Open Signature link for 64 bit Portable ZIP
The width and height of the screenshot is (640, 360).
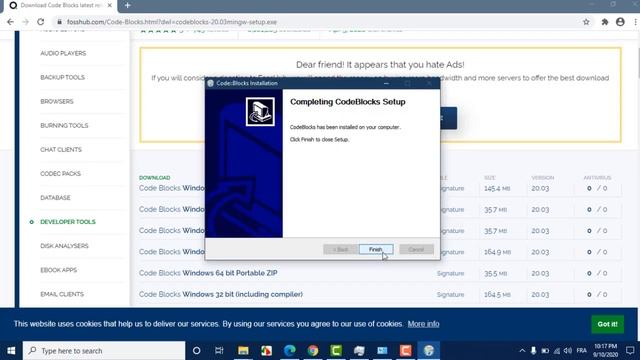point(450,273)
